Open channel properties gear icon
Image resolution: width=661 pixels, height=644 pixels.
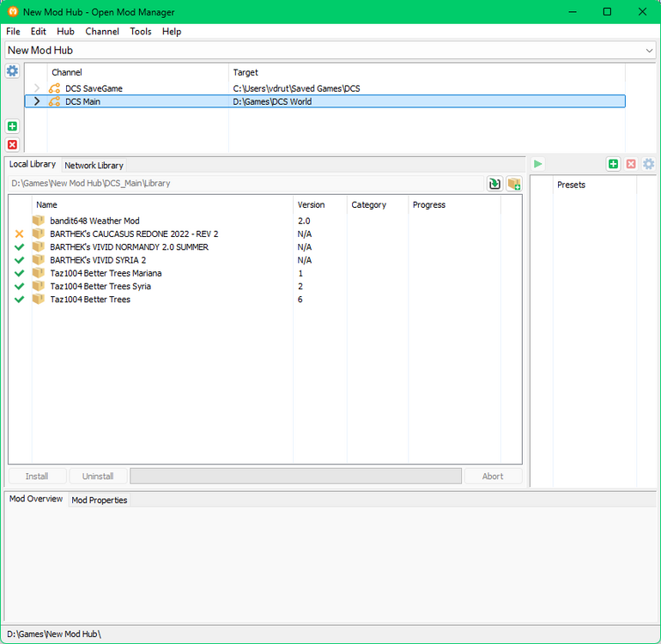click(x=12, y=71)
